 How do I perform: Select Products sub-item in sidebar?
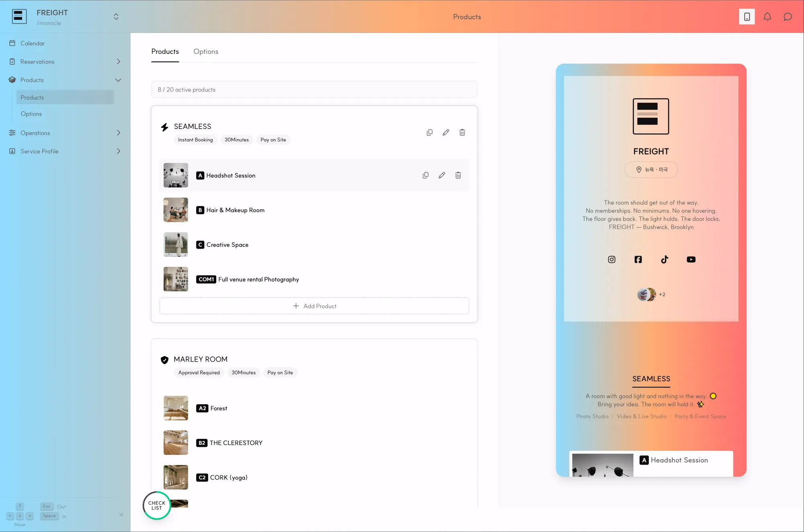click(65, 97)
